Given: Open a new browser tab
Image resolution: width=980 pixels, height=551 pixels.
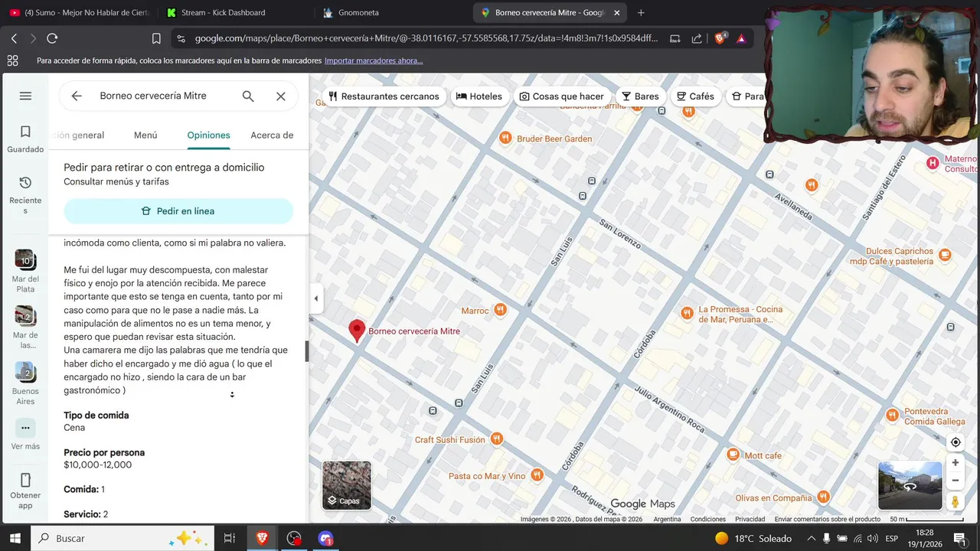Looking at the screenshot, I should pos(641,12).
